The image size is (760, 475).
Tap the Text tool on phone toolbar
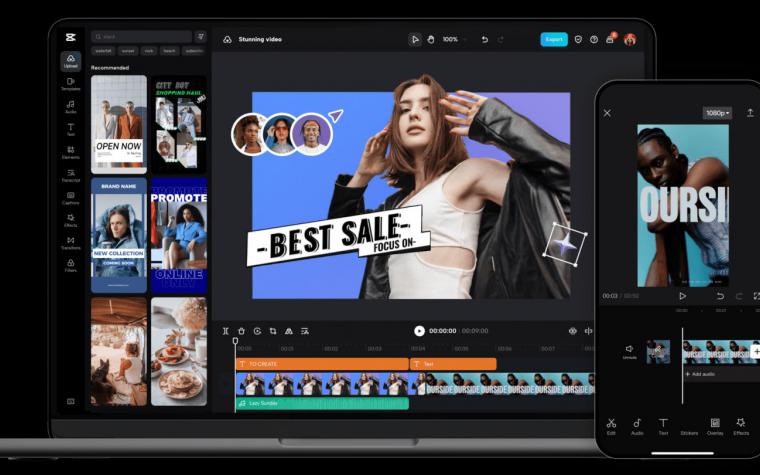click(x=663, y=427)
